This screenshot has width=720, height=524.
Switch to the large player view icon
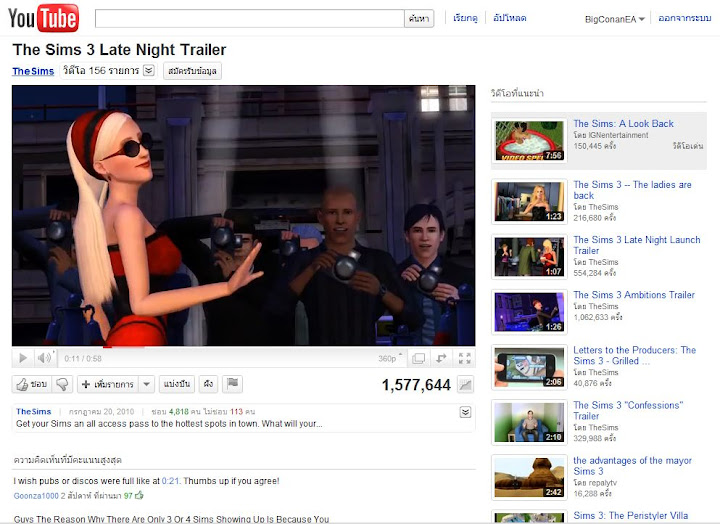pos(418,358)
